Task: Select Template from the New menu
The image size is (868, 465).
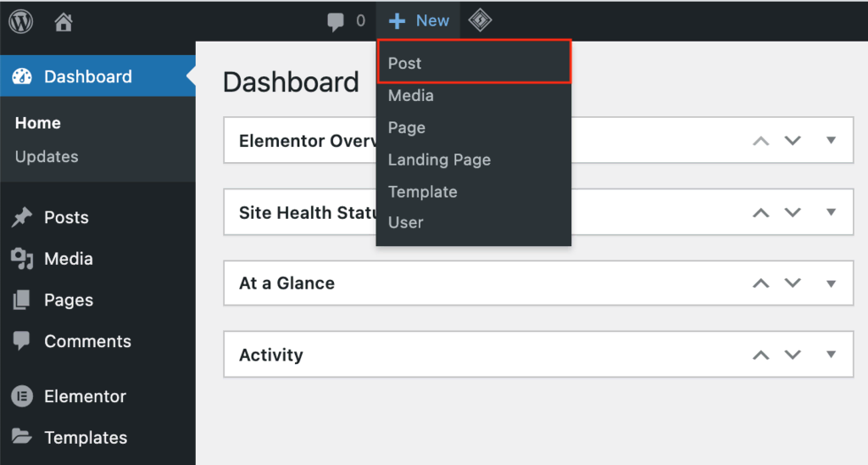Action: pyautogui.click(x=422, y=192)
